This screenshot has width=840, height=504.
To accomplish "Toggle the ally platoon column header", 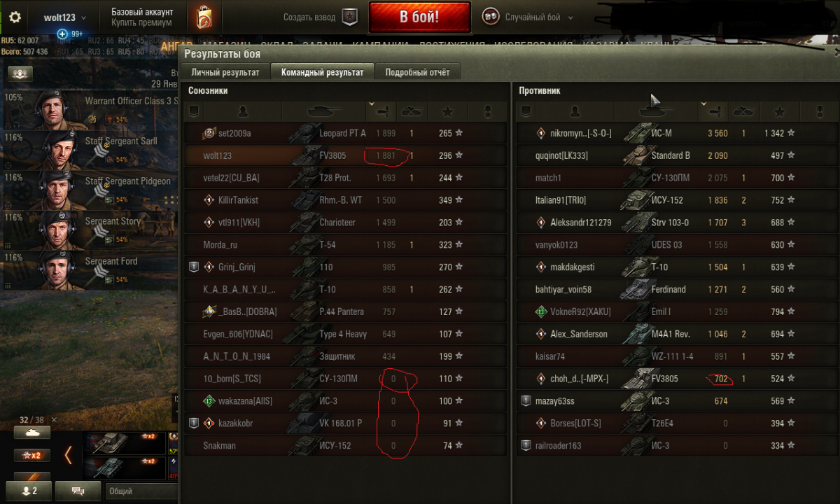I will coord(194,111).
